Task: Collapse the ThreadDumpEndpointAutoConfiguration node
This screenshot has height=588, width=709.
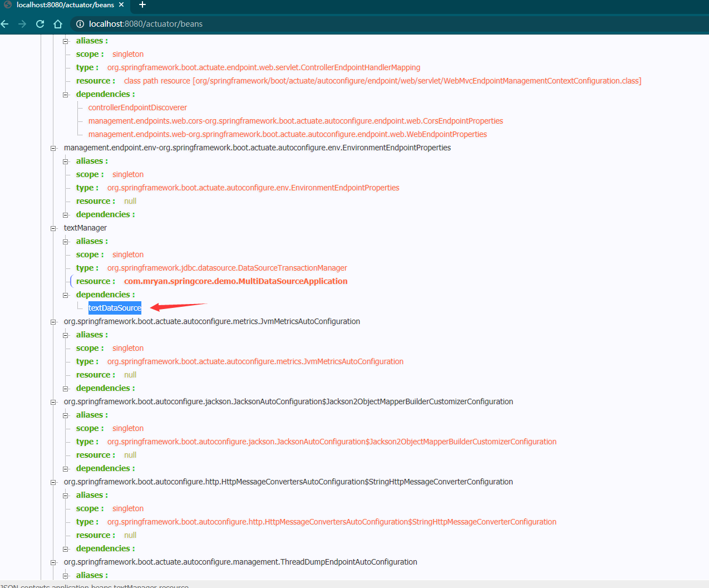Action: (53, 562)
